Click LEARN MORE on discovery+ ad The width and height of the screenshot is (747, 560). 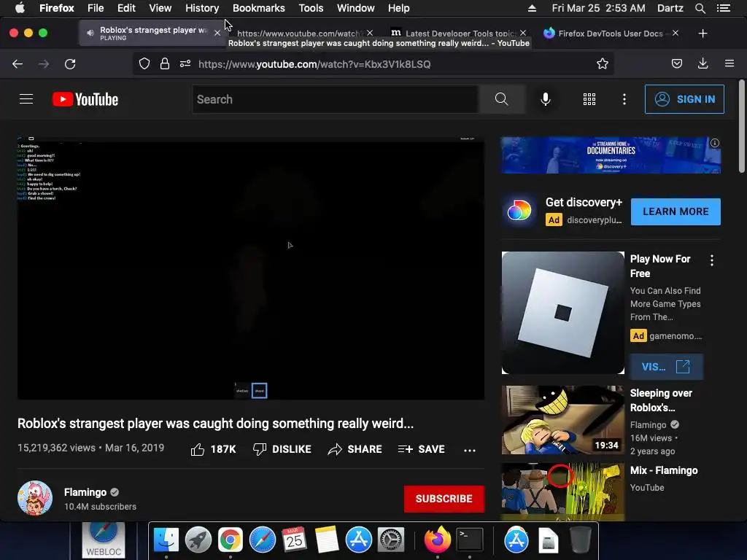point(676,211)
